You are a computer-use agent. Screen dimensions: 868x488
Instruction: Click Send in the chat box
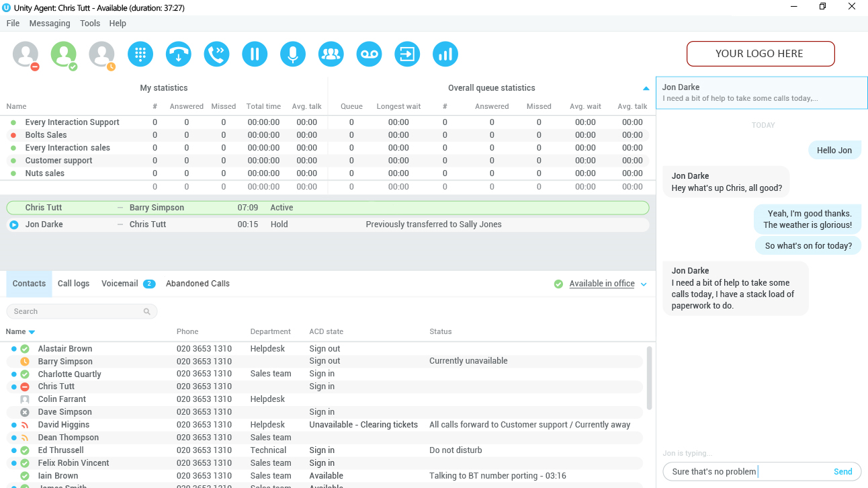click(842, 472)
